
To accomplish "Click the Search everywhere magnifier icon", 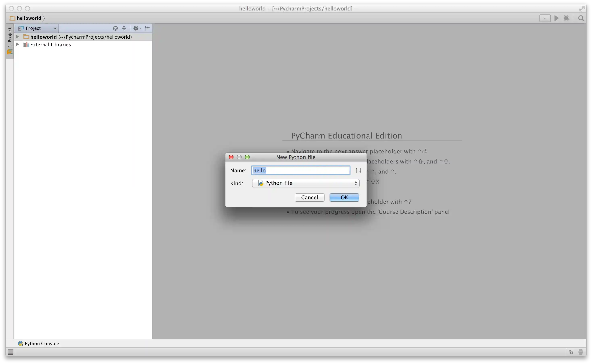I will click(x=581, y=18).
